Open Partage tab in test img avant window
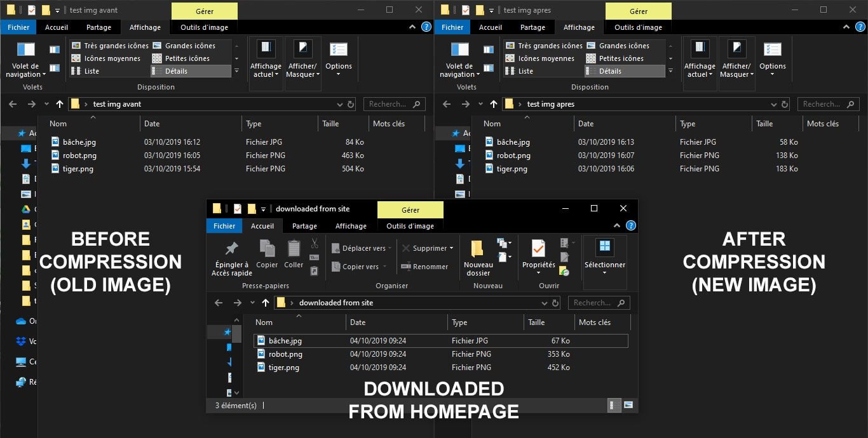868x438 pixels. (x=98, y=27)
